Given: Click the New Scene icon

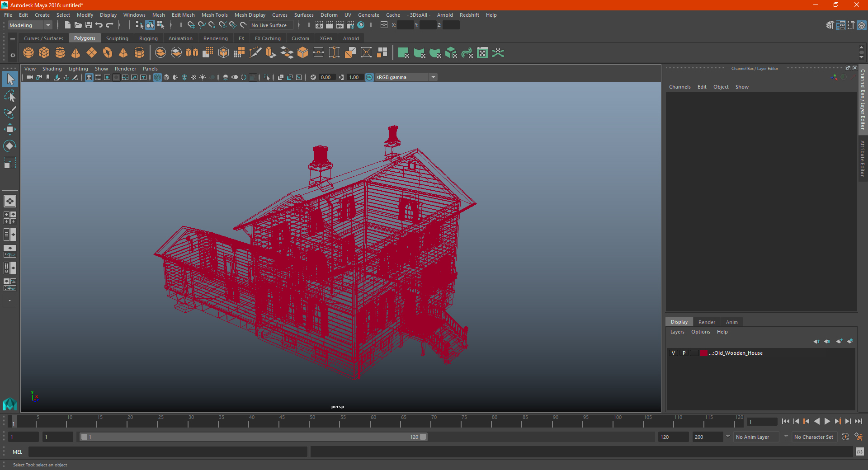Looking at the screenshot, I should 68,25.
